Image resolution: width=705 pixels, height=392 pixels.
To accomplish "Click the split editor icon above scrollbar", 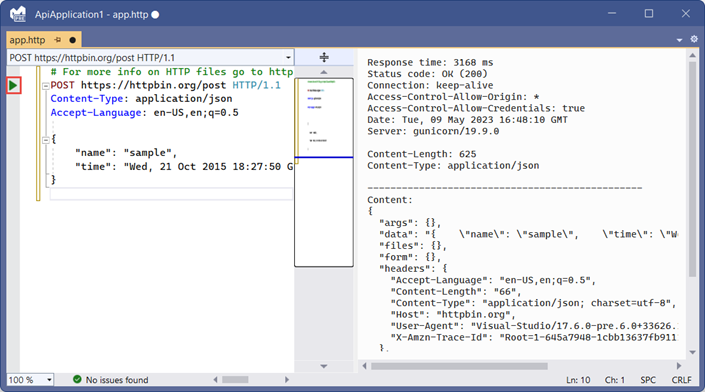I will point(324,57).
